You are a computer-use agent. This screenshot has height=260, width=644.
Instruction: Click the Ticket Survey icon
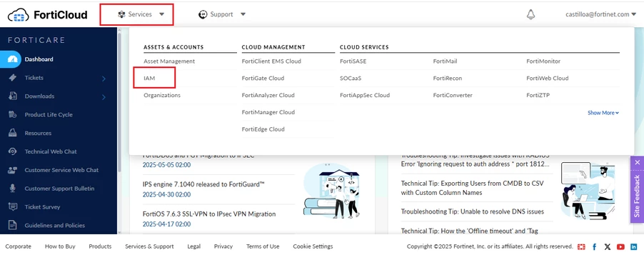13,207
